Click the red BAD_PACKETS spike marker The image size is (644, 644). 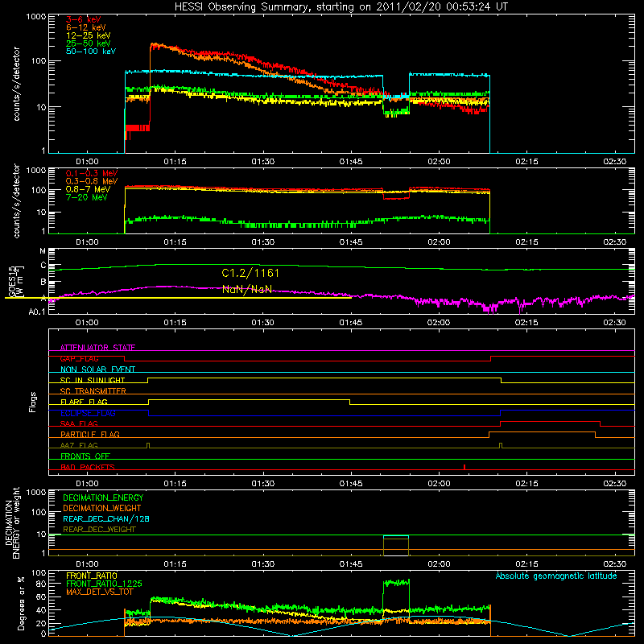tap(464, 467)
